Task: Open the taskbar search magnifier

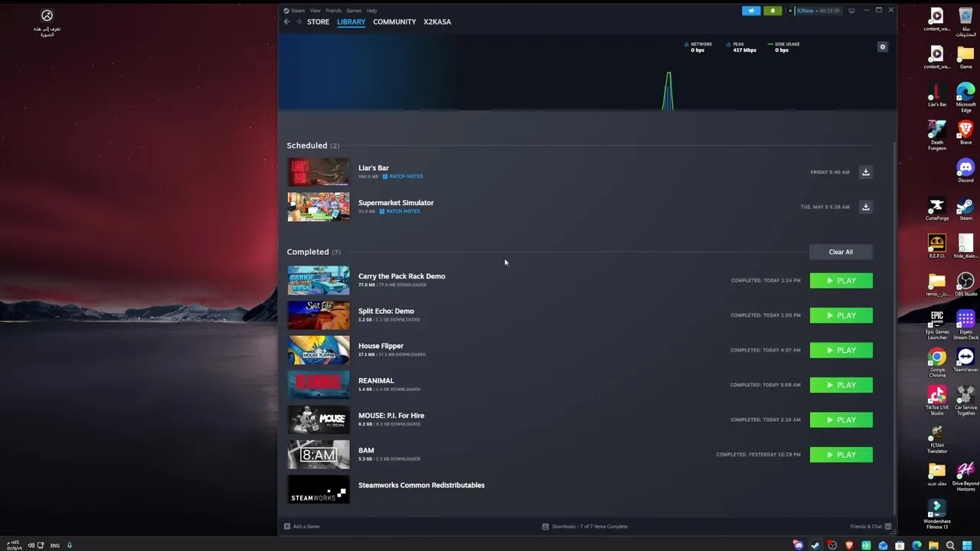Action: pyautogui.click(x=950, y=546)
